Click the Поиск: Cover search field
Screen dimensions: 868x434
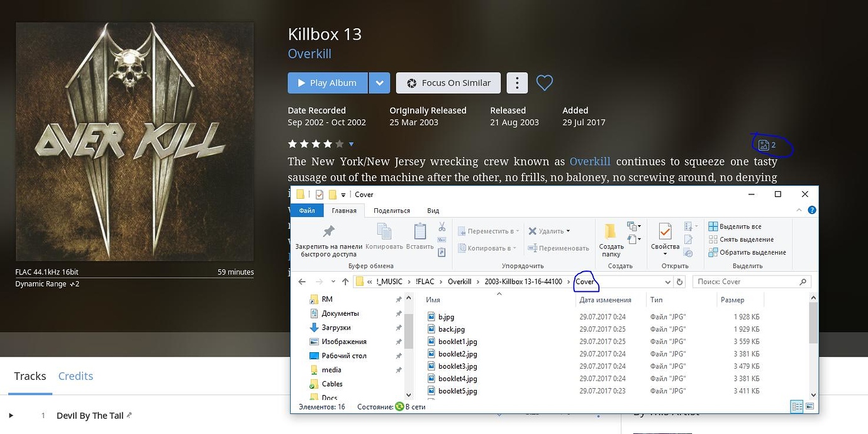pos(752,282)
